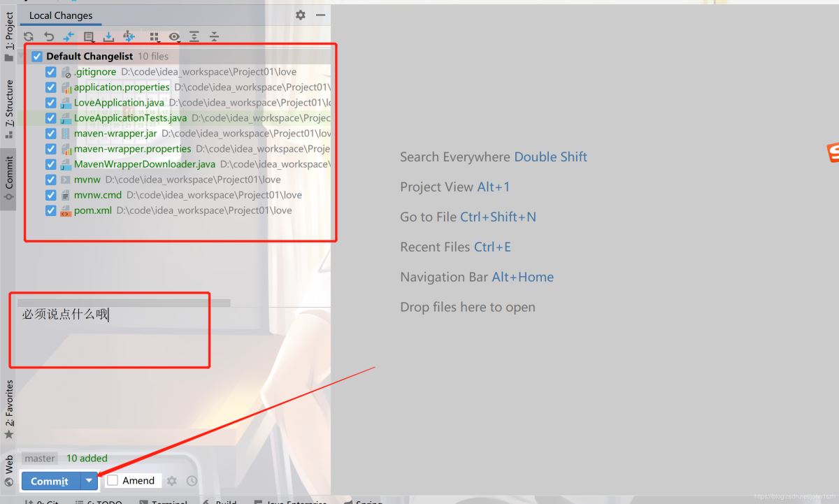839x504 pixels.
Task: Click the Expand All icon
Action: [194, 36]
